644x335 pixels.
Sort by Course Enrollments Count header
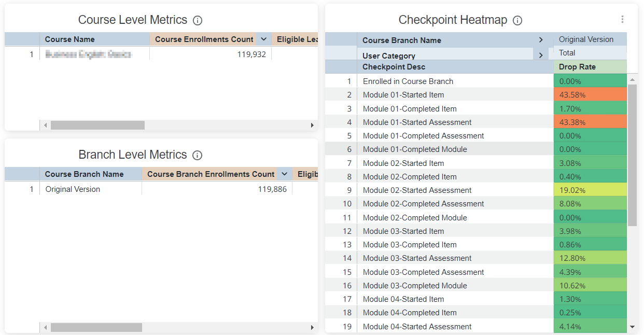204,39
